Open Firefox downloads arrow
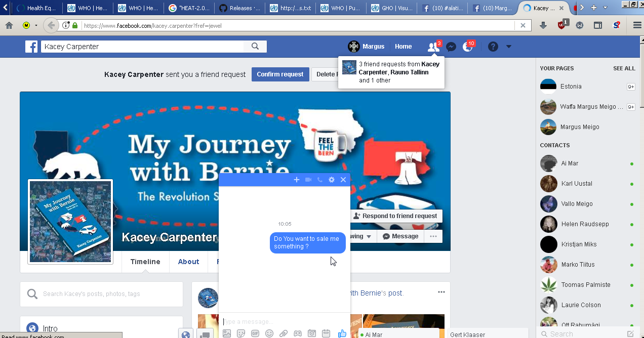This screenshot has width=644, height=338. (543, 25)
